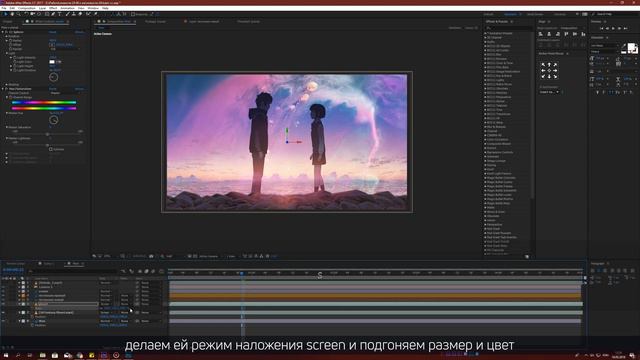Go to last frame in Preview
Viewport: 640px width, 360px height.
(x=625, y=28)
